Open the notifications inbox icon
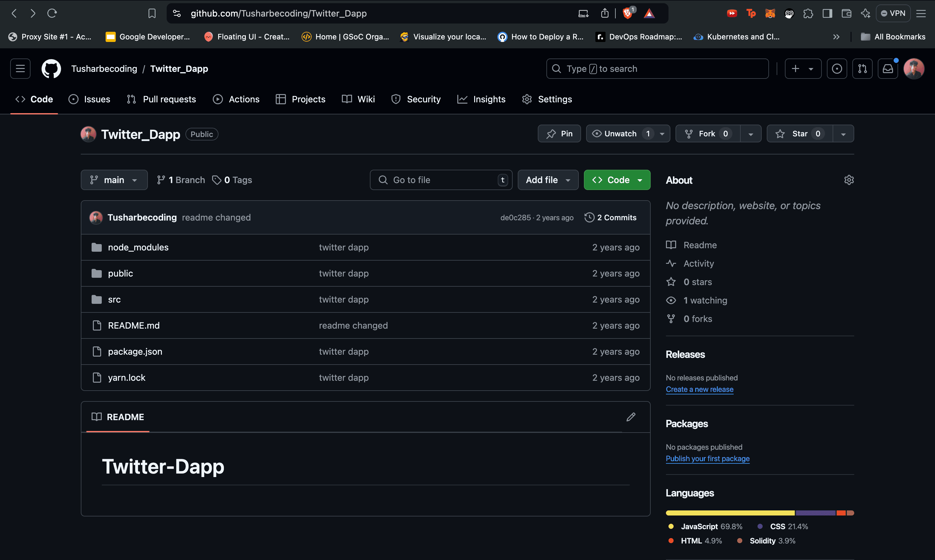Viewport: 935px width, 560px height. tap(888, 69)
